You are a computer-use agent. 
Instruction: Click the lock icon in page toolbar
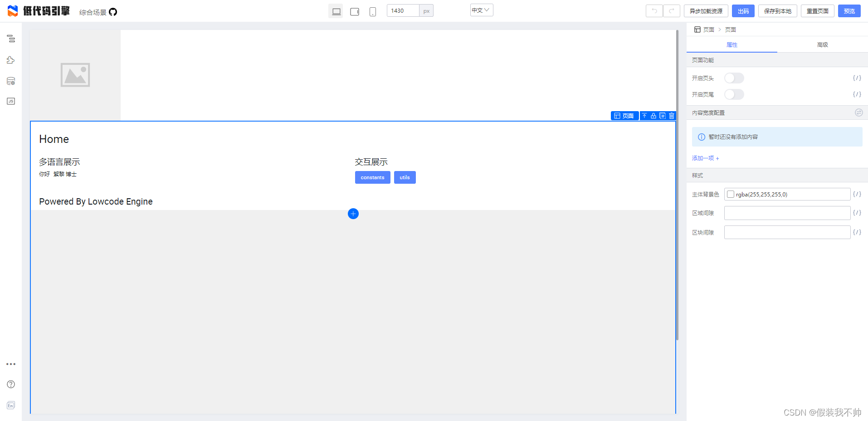(x=653, y=116)
